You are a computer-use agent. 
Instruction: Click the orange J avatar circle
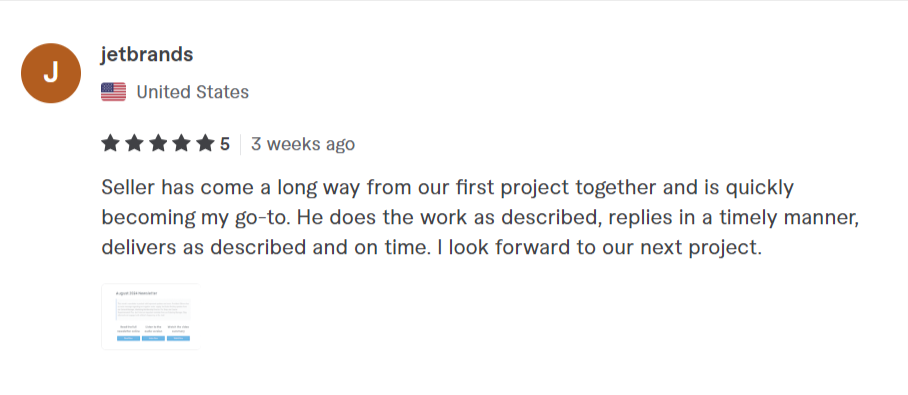point(51,73)
